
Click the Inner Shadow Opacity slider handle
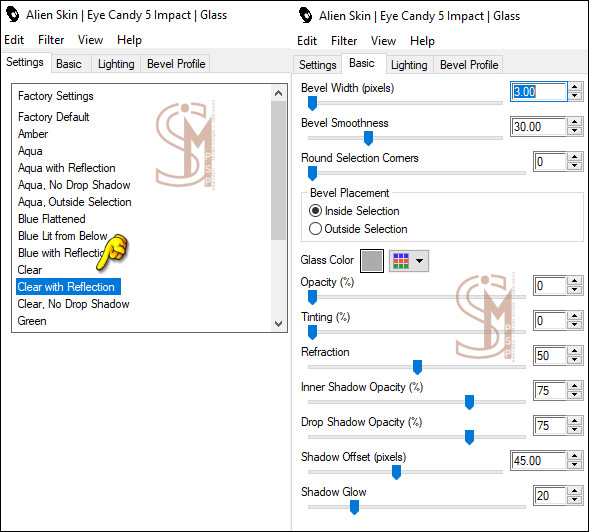coord(469,402)
